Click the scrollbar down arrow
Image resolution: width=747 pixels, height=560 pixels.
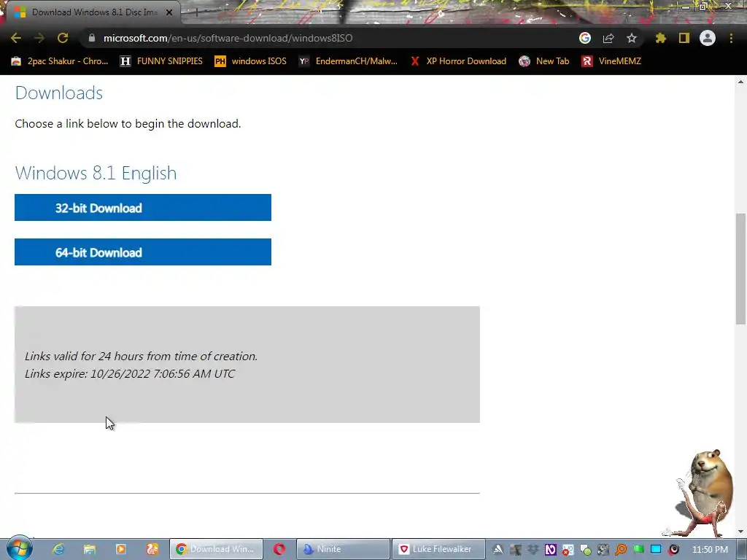pos(740,532)
